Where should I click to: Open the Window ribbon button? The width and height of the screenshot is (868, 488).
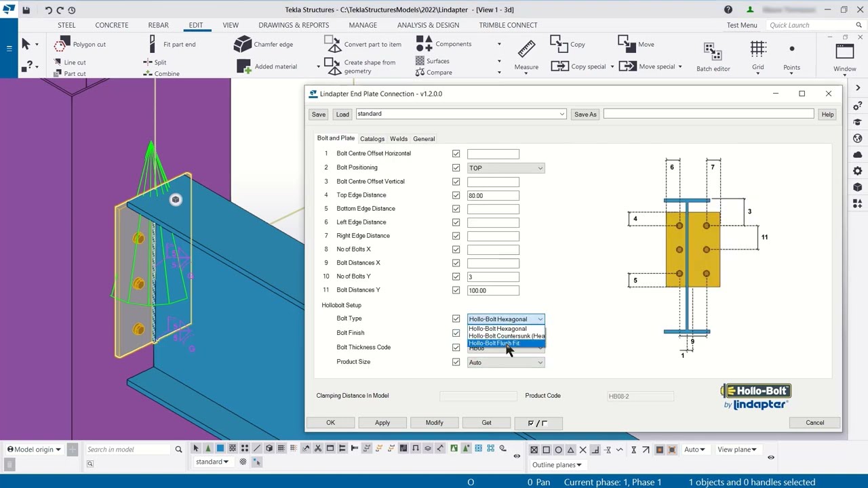click(x=845, y=57)
